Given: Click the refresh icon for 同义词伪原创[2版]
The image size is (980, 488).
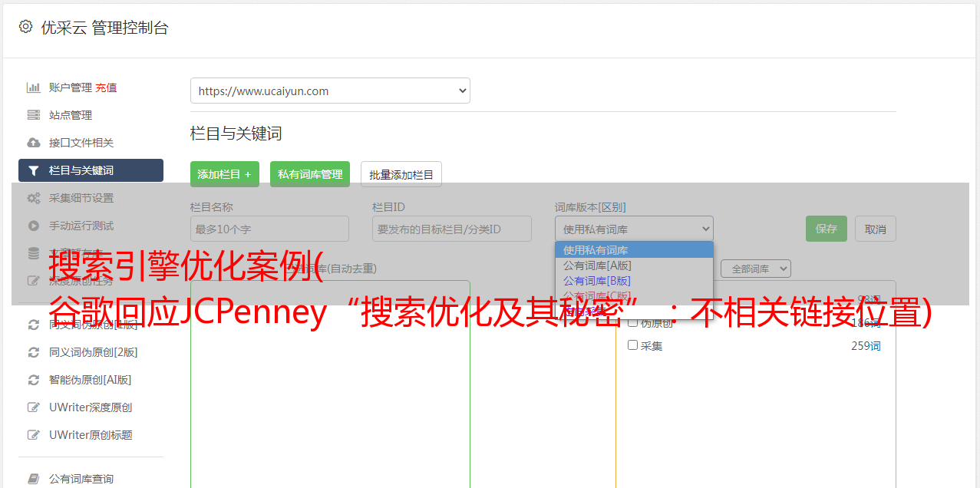Looking at the screenshot, I should click(x=34, y=352).
